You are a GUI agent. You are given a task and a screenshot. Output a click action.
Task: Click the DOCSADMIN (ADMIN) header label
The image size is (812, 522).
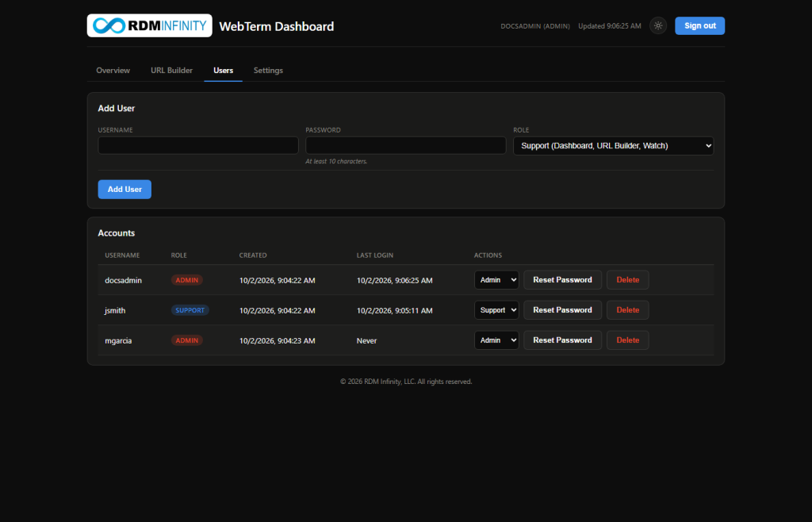point(535,26)
